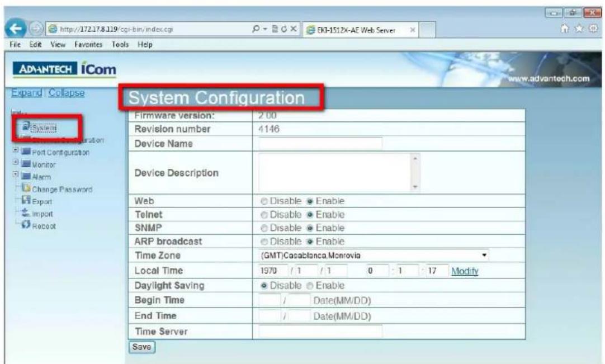Click the End Time day field

point(299,316)
